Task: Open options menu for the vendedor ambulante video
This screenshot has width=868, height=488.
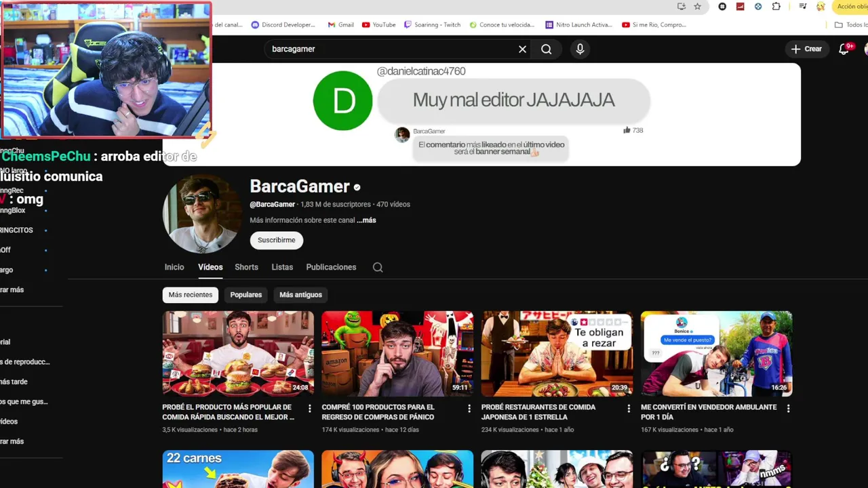Action: click(x=788, y=409)
